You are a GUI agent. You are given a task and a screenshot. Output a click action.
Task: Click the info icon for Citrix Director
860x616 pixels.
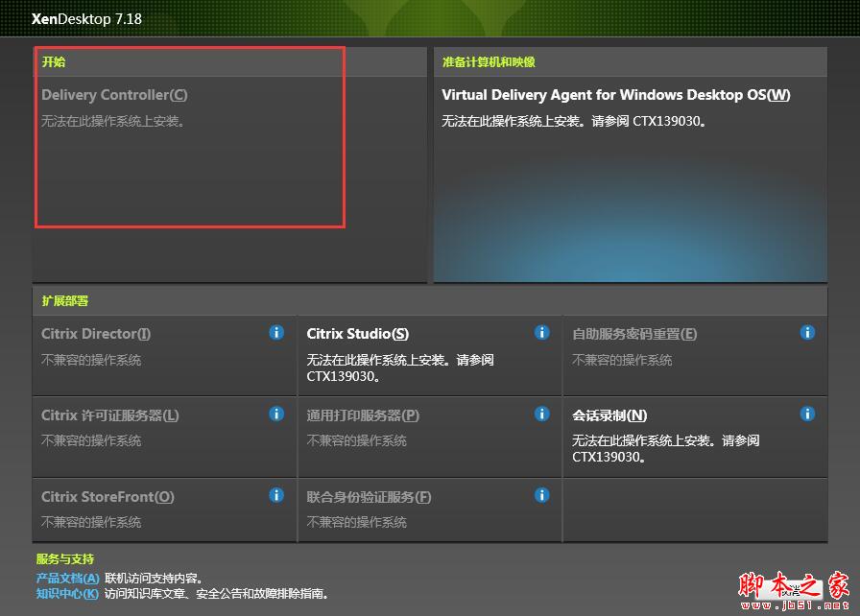point(276,332)
